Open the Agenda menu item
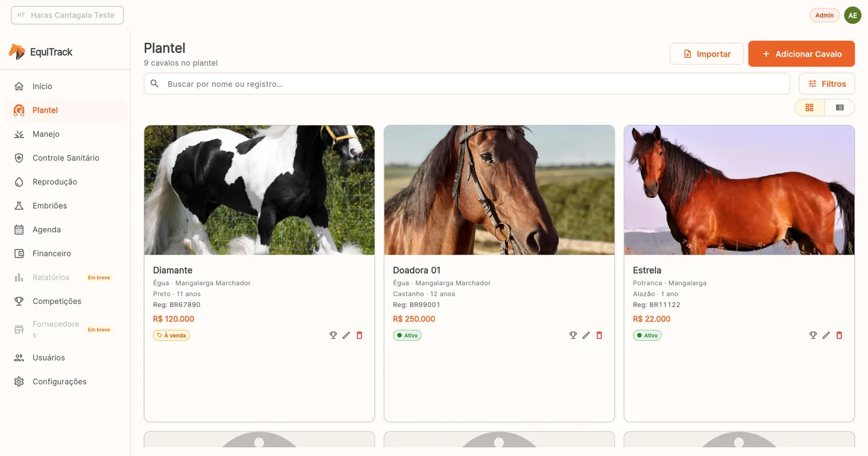Screen dimensions: 868x456 pos(65,230)
